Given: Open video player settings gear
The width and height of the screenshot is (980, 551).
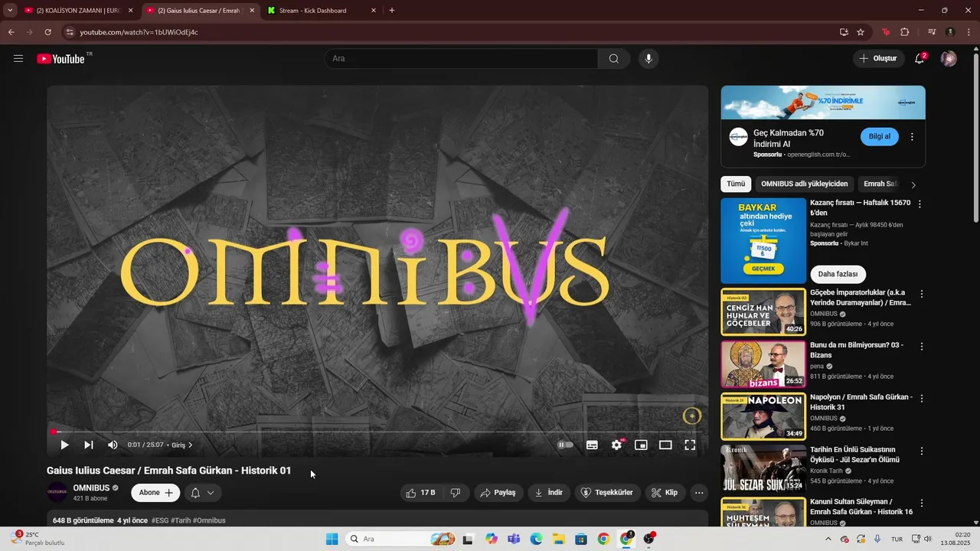Looking at the screenshot, I should [x=616, y=445].
